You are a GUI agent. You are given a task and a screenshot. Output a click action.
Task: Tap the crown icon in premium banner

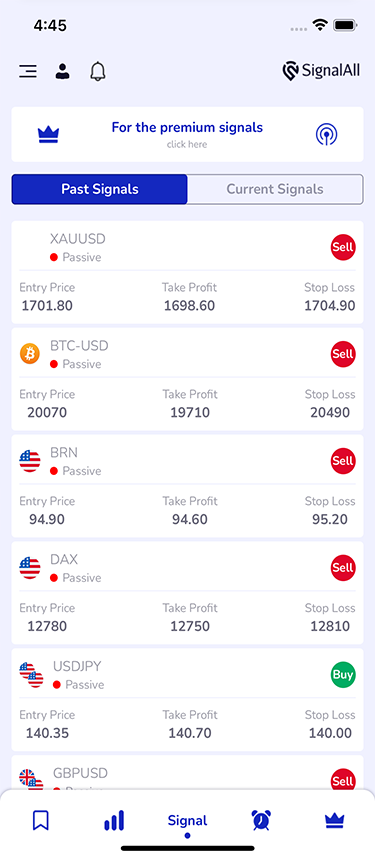pyautogui.click(x=49, y=135)
